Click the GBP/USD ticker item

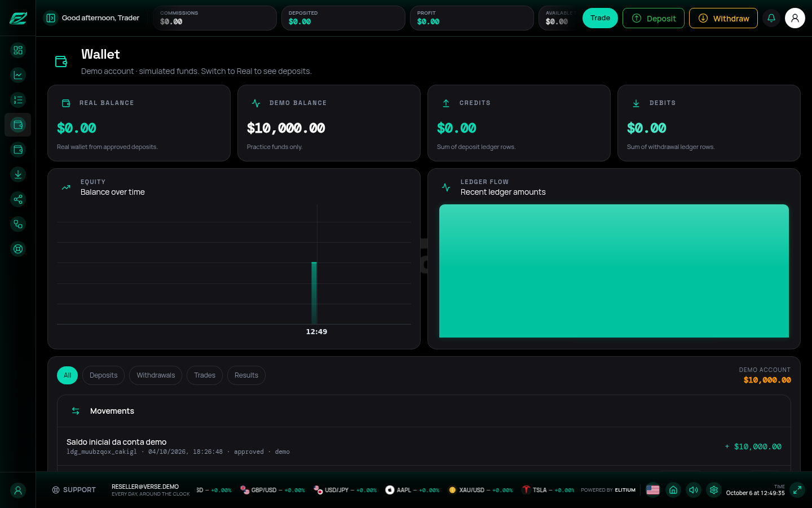pos(272,490)
